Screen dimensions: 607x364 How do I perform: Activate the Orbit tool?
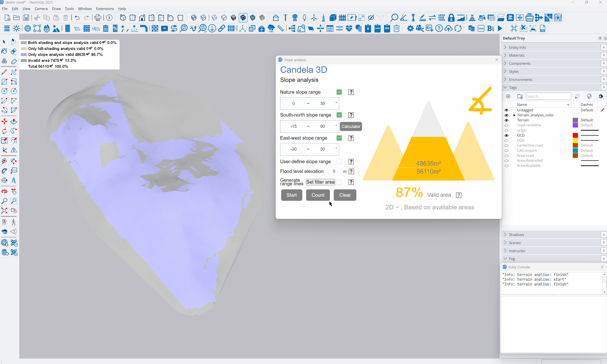[x=4, y=191]
